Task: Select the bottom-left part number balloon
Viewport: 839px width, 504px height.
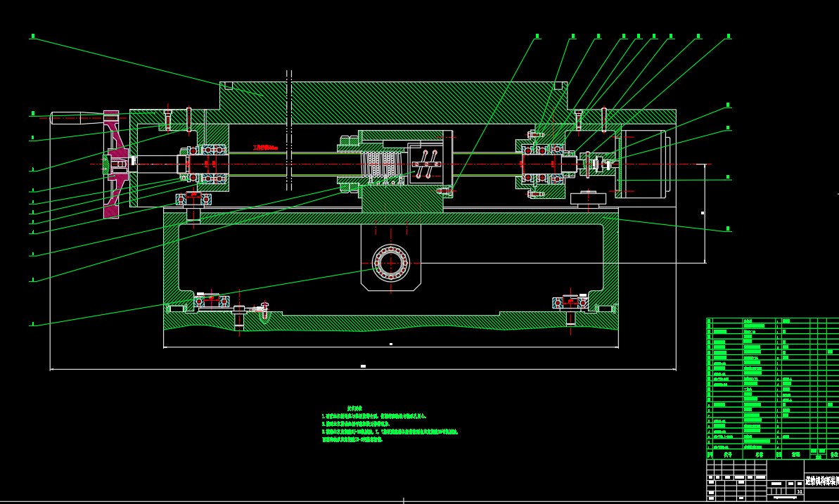Action: pos(32,325)
